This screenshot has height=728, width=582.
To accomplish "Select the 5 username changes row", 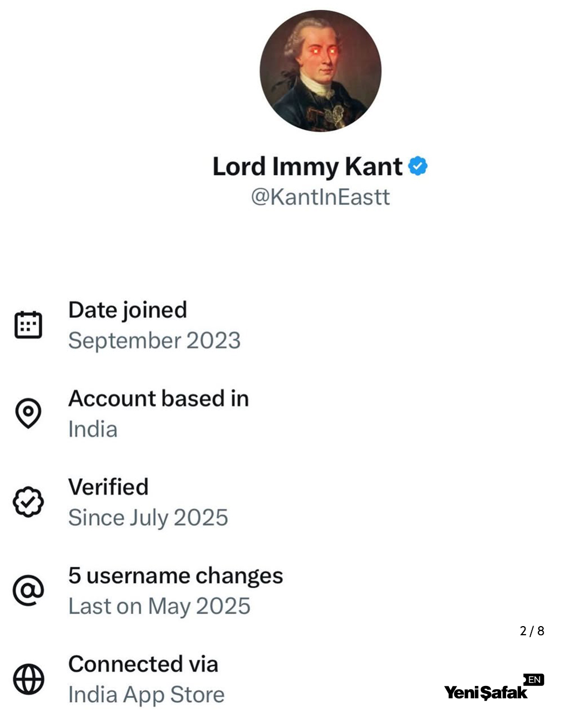I will click(x=175, y=576).
